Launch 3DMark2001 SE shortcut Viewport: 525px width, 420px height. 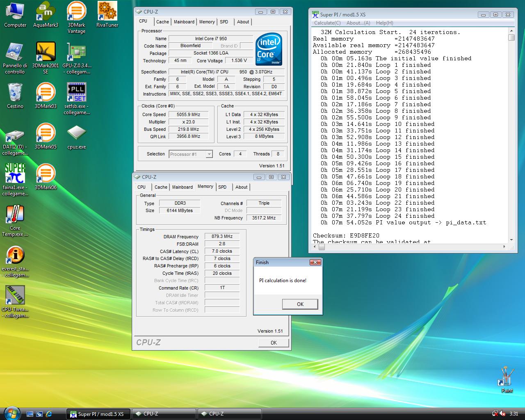click(x=46, y=58)
